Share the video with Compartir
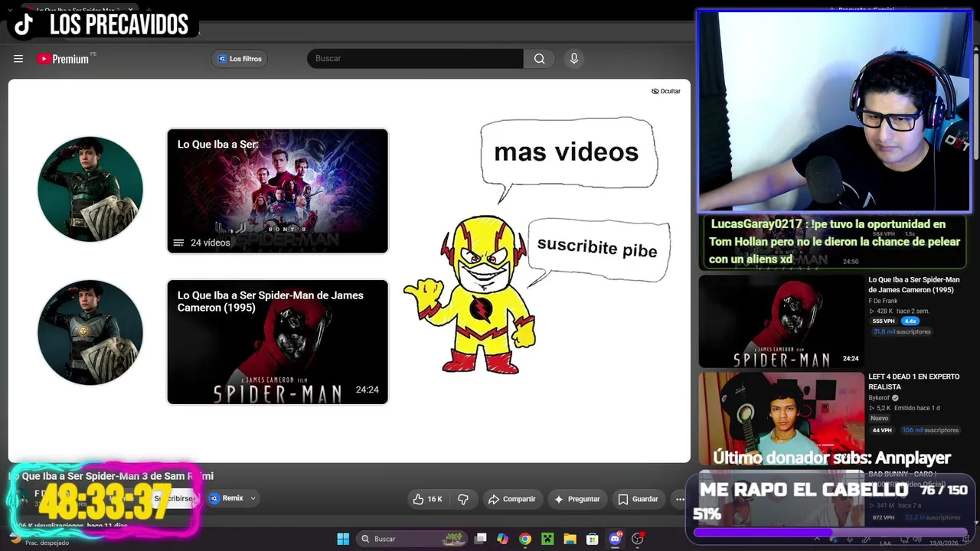The image size is (980, 551). pos(512,499)
